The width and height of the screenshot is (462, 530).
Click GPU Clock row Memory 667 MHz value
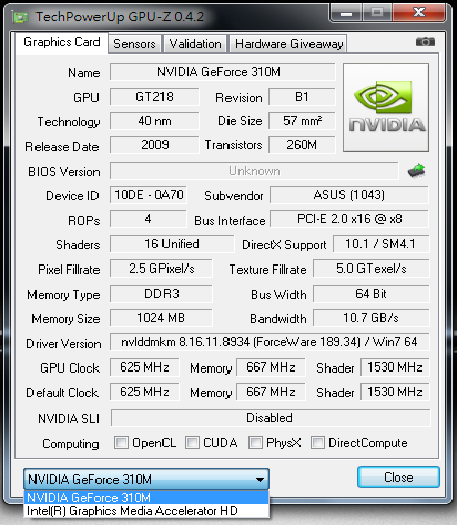(x=271, y=367)
